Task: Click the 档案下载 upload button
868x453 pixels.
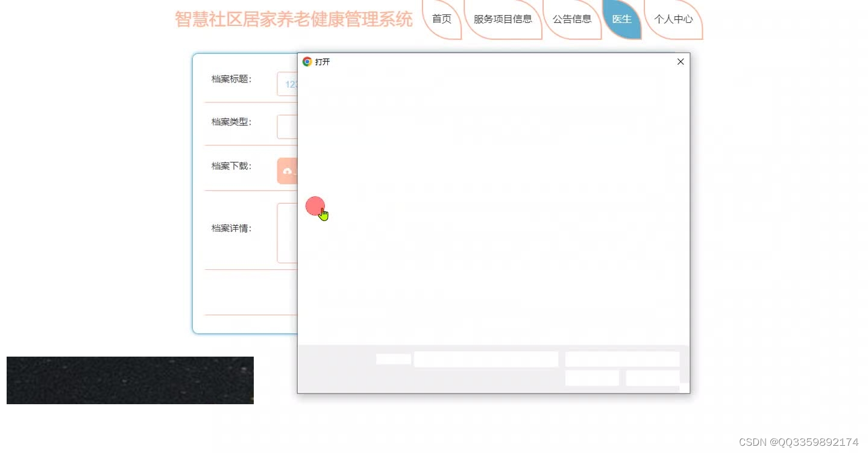Action: tap(288, 171)
